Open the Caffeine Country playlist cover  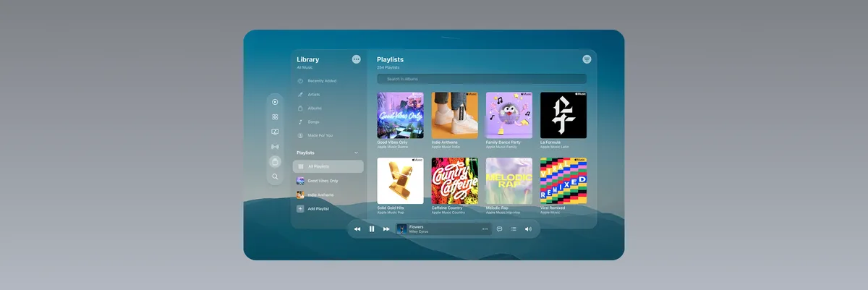click(455, 181)
